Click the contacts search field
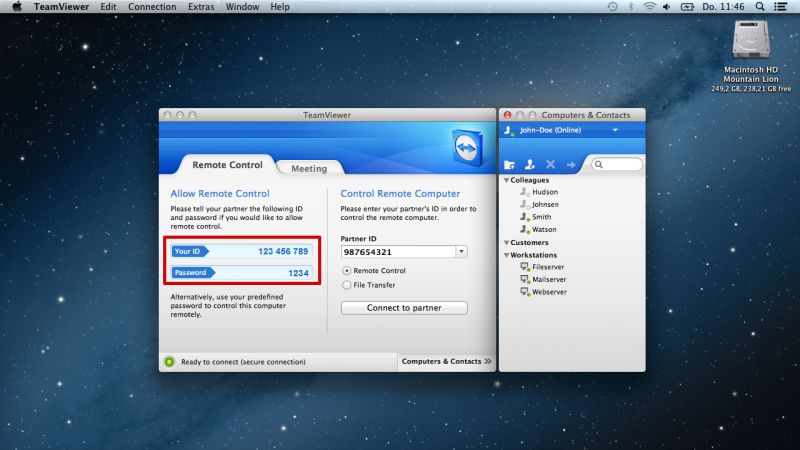Viewport: 800px width, 450px height. pyautogui.click(x=617, y=164)
